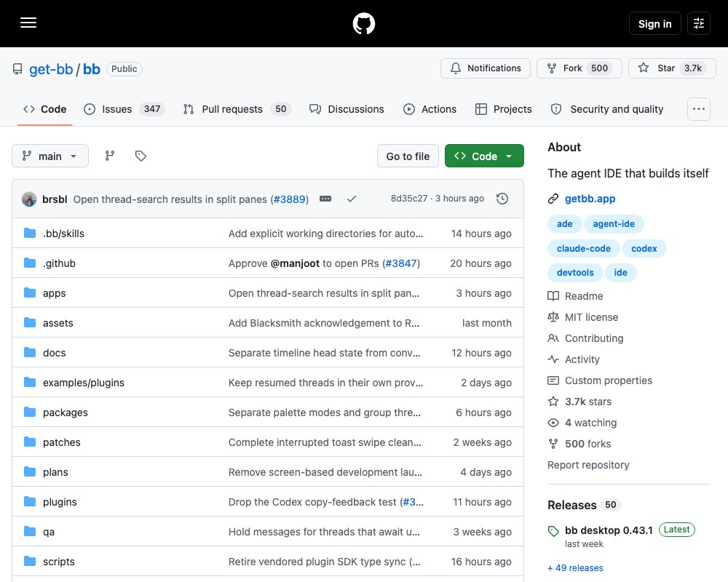This screenshot has width=728, height=582.
Task: Show commit checks status checkmark
Action: (352, 199)
